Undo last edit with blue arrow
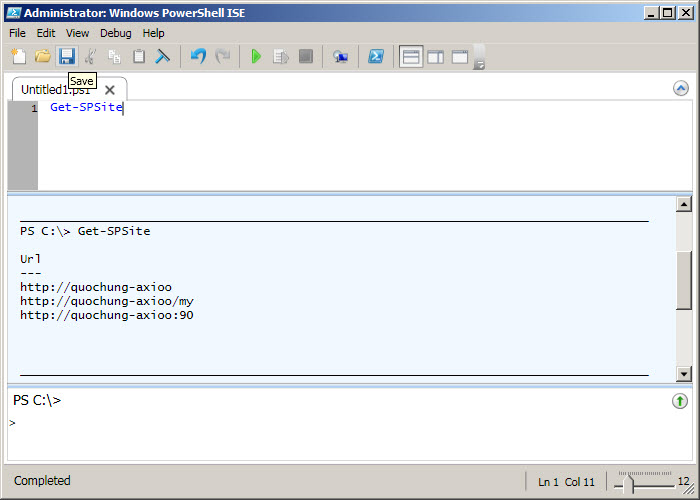This screenshot has height=500, width=700. (x=198, y=56)
